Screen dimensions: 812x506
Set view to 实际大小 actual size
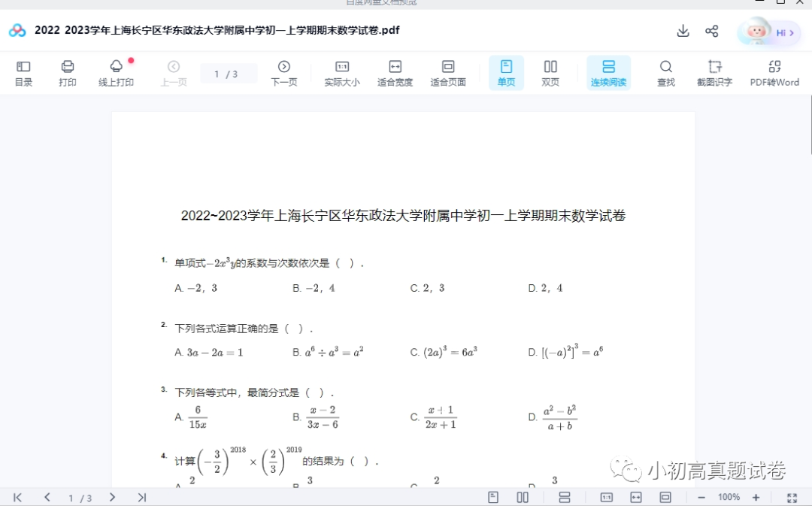[x=342, y=74]
